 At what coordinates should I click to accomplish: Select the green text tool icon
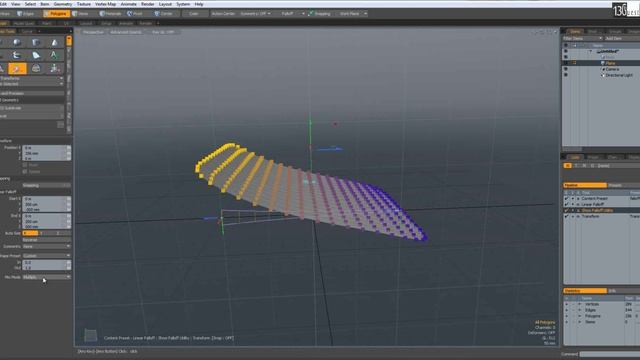click(x=54, y=55)
